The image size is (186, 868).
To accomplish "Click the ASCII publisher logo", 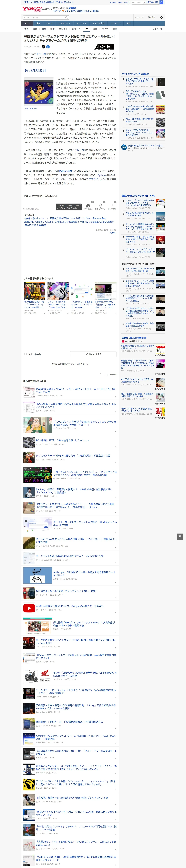I will tap(104, 47).
